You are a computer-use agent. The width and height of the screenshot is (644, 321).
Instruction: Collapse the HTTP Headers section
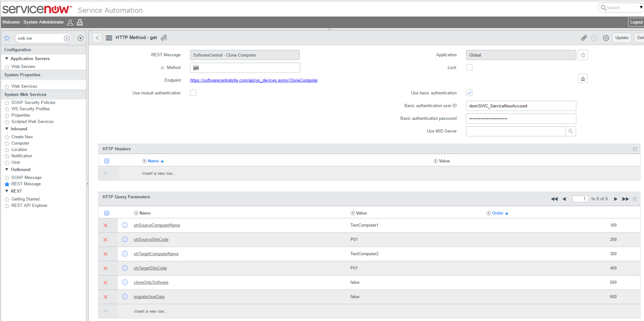tap(635, 149)
